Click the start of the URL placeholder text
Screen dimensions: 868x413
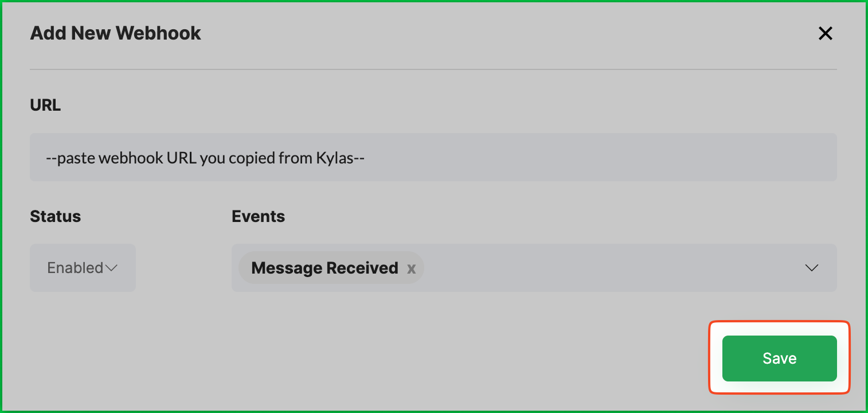(x=52, y=158)
